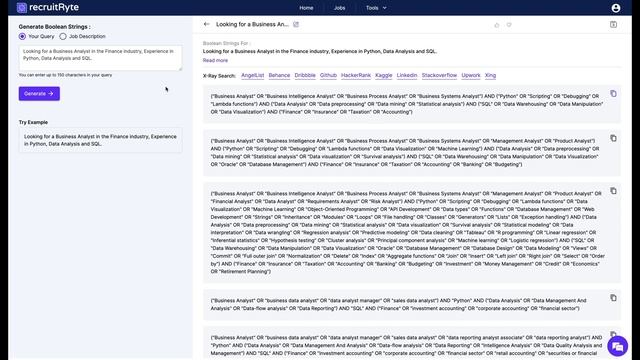This screenshot has height=360, width=640.
Task: Click the 'Generate Boolean Strings :' heading
Action: pyautogui.click(x=55, y=27)
